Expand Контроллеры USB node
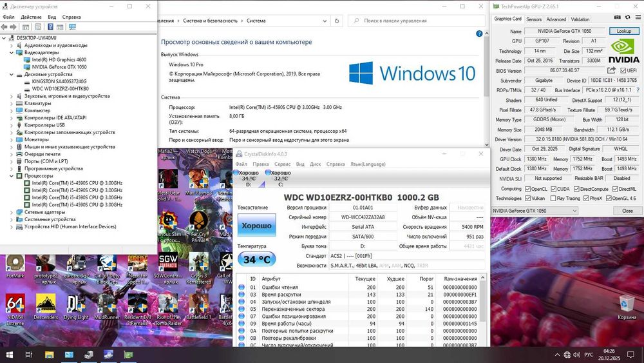This screenshot has height=363, width=644. click(12, 125)
